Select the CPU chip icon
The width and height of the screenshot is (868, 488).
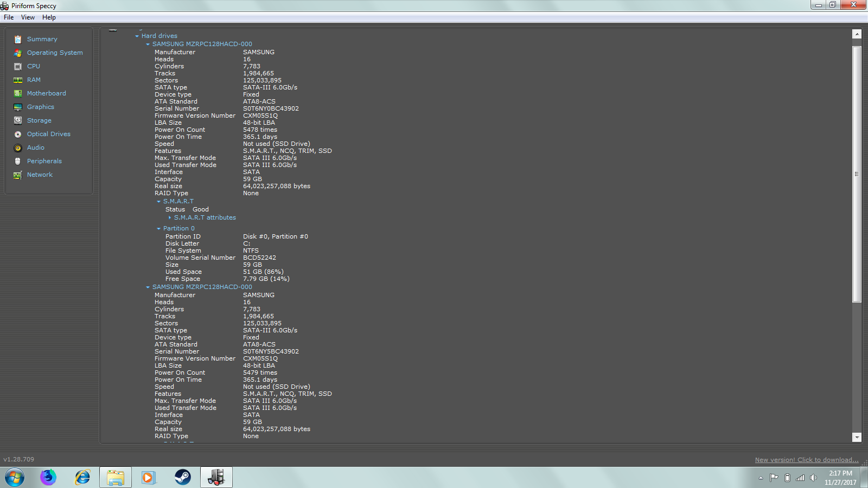pos(18,66)
